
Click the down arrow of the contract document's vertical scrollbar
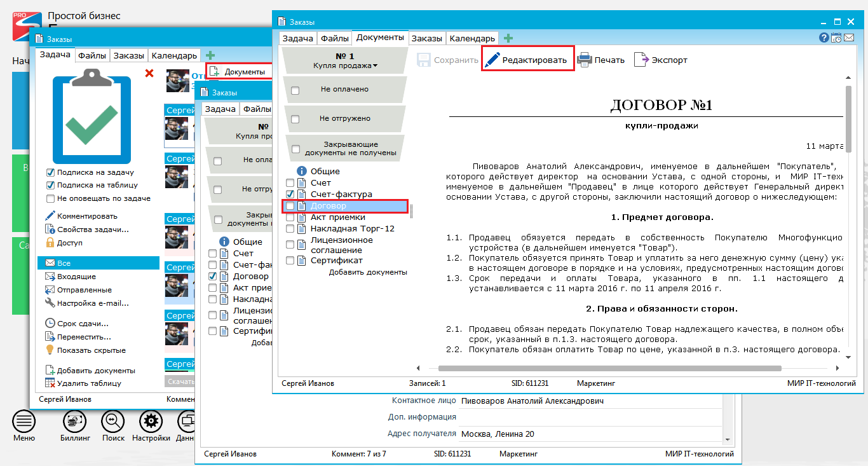pyautogui.click(x=848, y=357)
